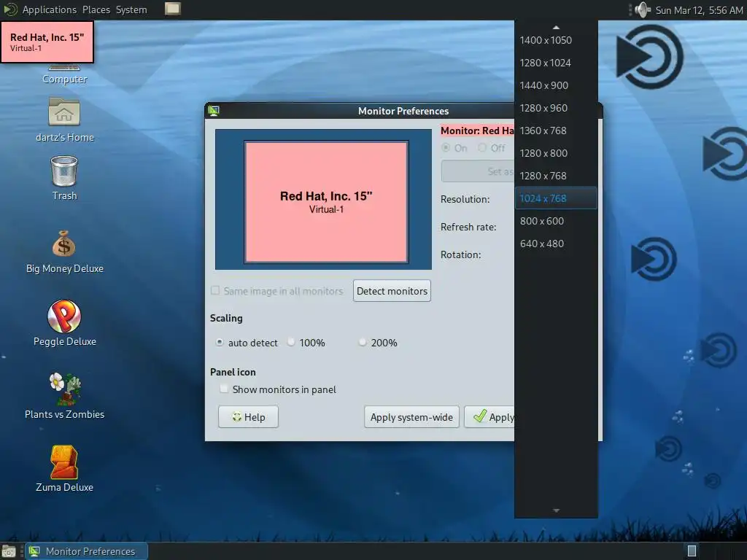Click the Set as primary button
The width and height of the screenshot is (747, 560).
click(x=478, y=171)
